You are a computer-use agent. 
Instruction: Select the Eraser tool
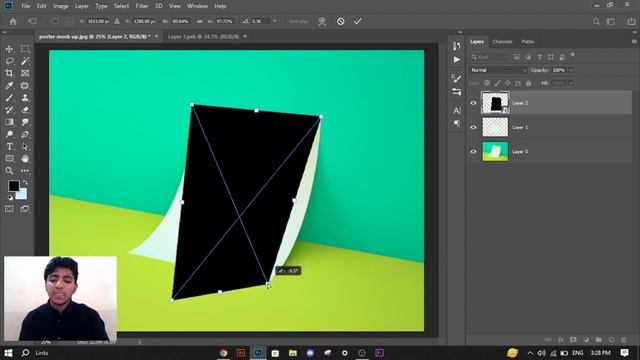point(25,110)
